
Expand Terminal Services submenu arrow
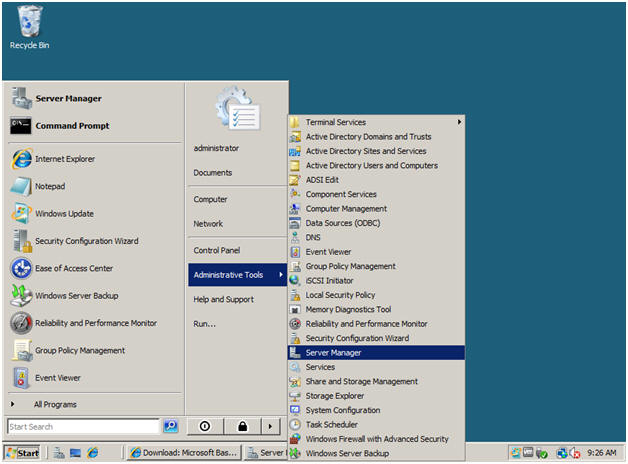[x=459, y=122]
